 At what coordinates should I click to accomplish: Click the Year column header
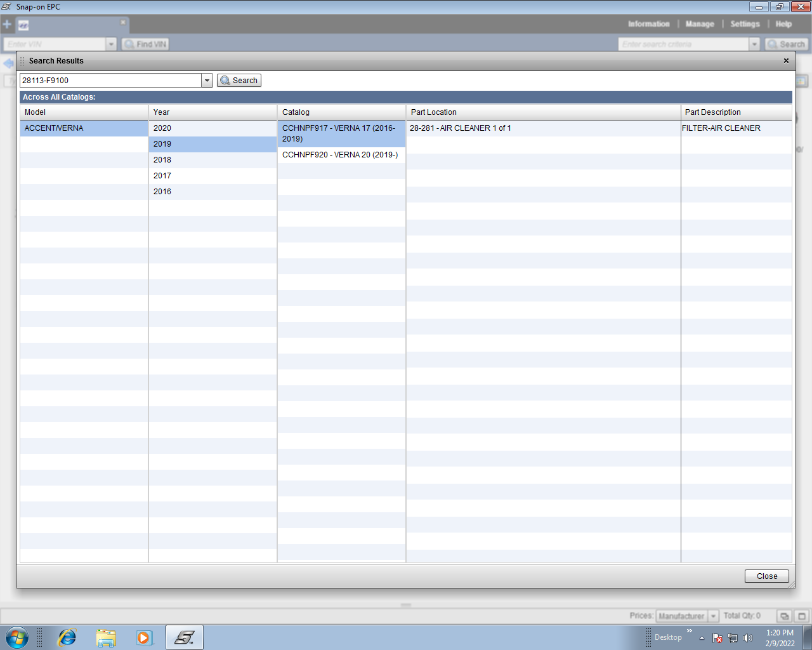click(213, 112)
